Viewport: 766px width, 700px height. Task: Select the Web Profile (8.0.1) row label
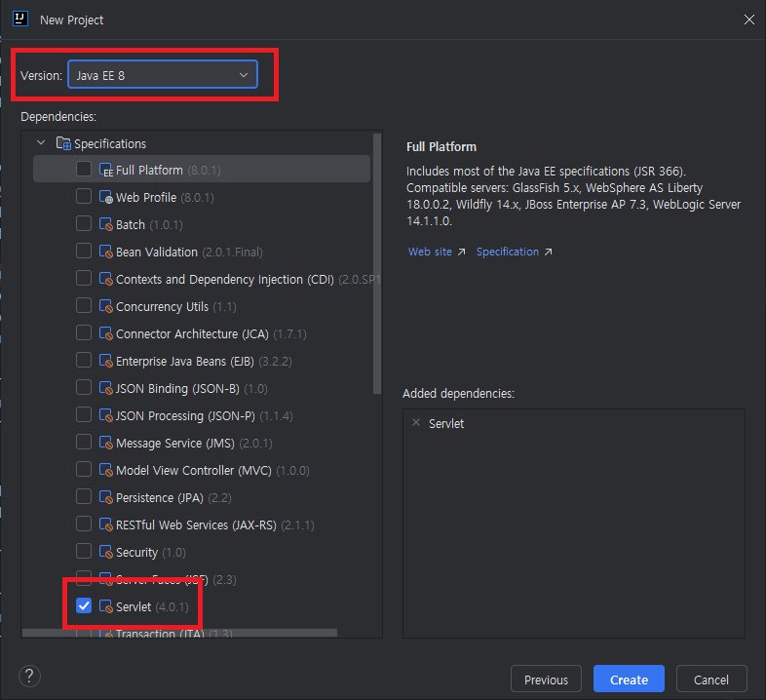click(x=165, y=197)
